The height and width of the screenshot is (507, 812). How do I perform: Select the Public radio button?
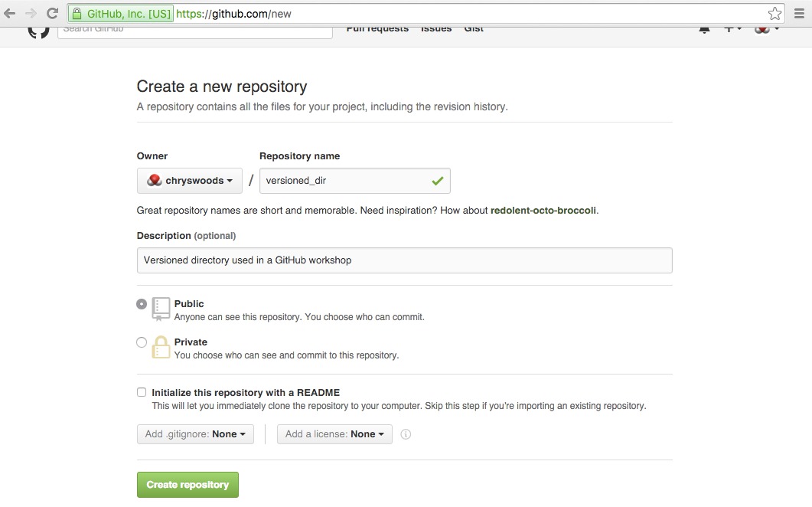click(x=142, y=304)
